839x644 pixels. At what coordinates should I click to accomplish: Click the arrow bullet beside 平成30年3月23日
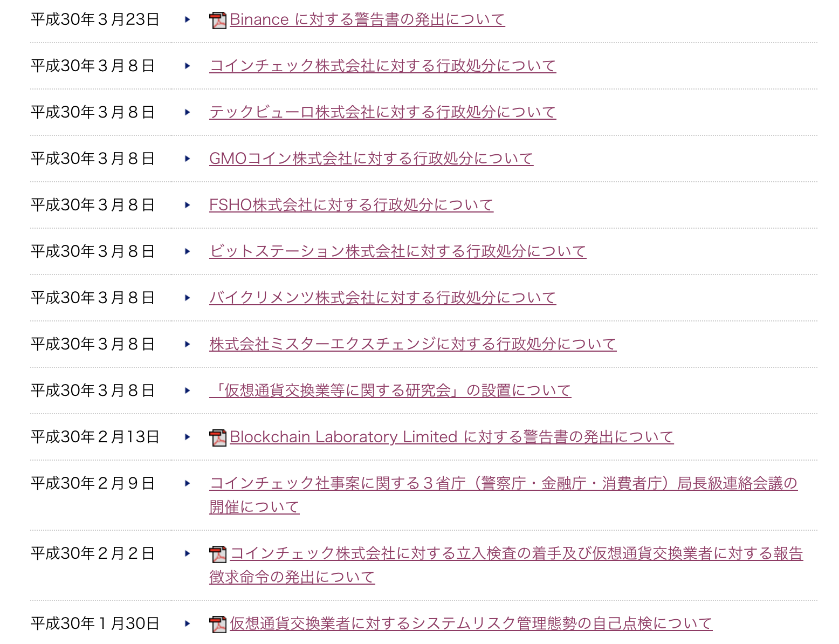click(x=187, y=19)
